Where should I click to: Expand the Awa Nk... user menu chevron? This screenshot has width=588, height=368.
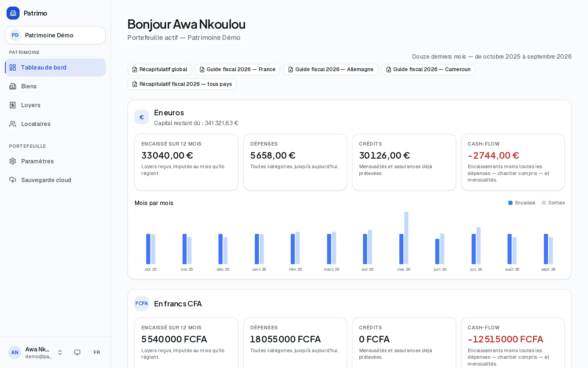pyautogui.click(x=60, y=352)
